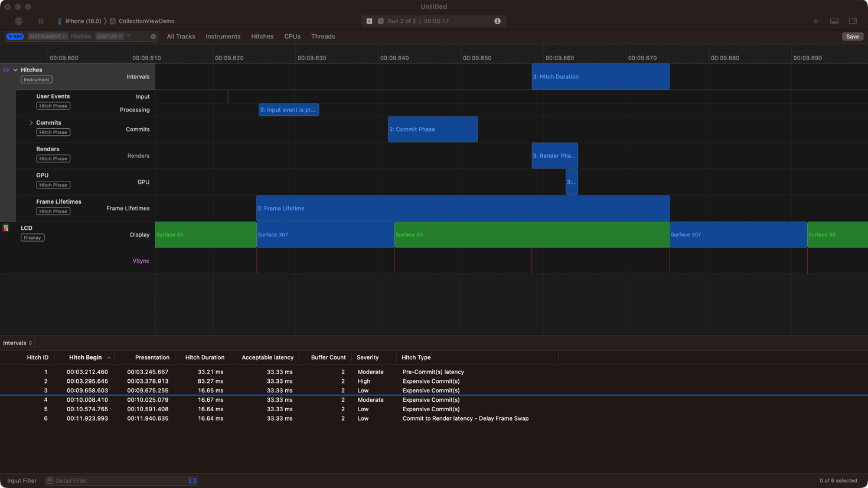Click the Input Filter label
The width and height of the screenshot is (868, 488).
(22, 481)
